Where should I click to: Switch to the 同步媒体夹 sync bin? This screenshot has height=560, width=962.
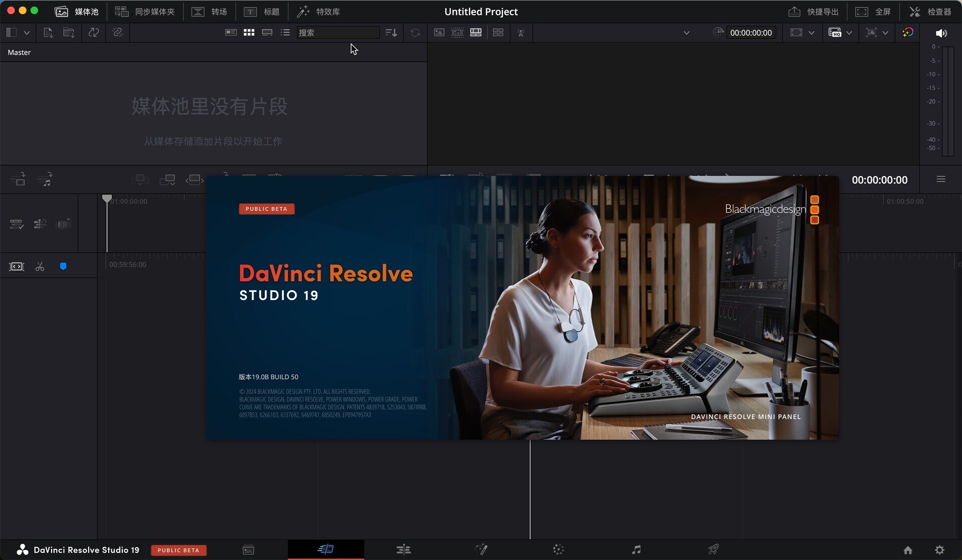[145, 12]
